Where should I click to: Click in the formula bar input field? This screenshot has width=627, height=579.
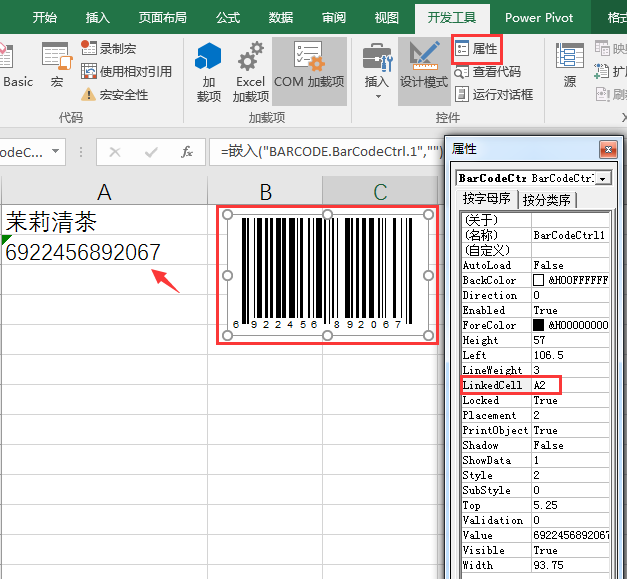coord(327,152)
